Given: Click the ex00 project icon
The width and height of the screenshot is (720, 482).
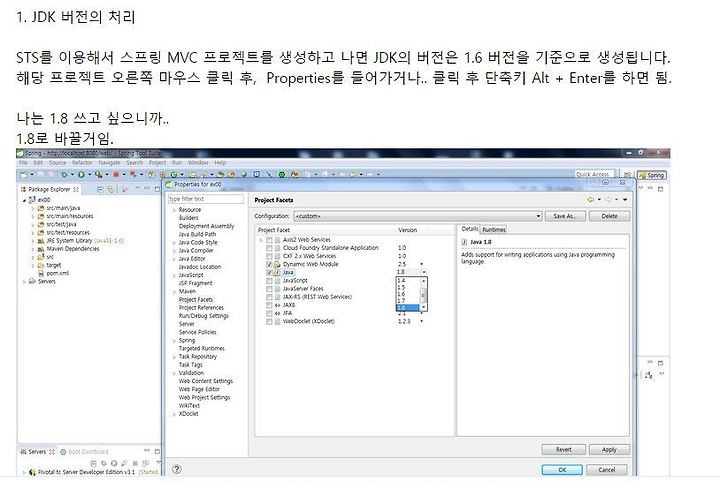Looking at the screenshot, I should click(x=32, y=200).
